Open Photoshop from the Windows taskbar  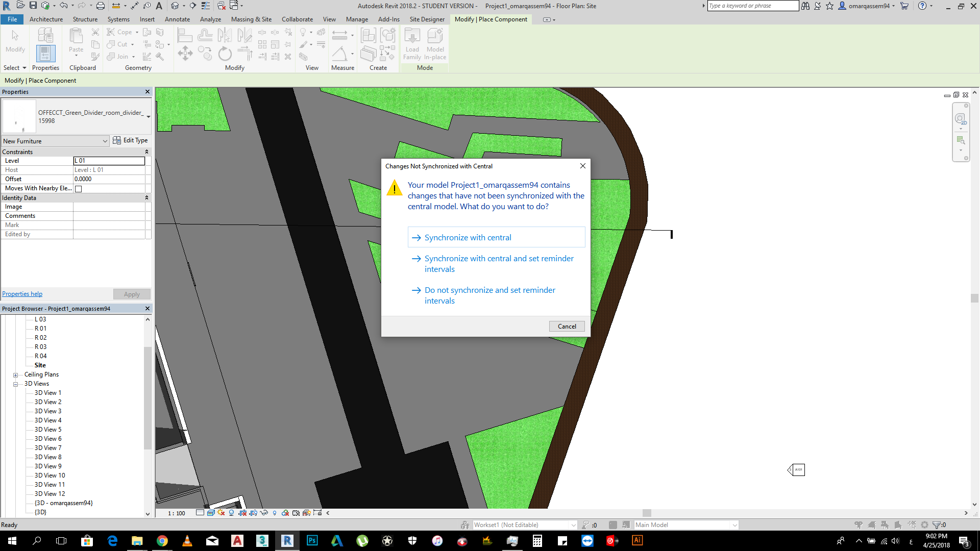[x=312, y=541]
